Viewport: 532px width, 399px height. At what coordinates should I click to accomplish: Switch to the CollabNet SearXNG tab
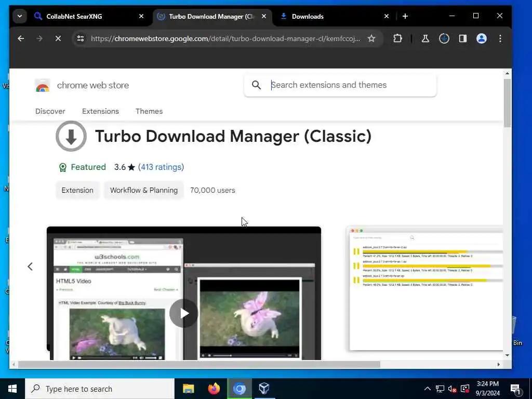coord(89,16)
